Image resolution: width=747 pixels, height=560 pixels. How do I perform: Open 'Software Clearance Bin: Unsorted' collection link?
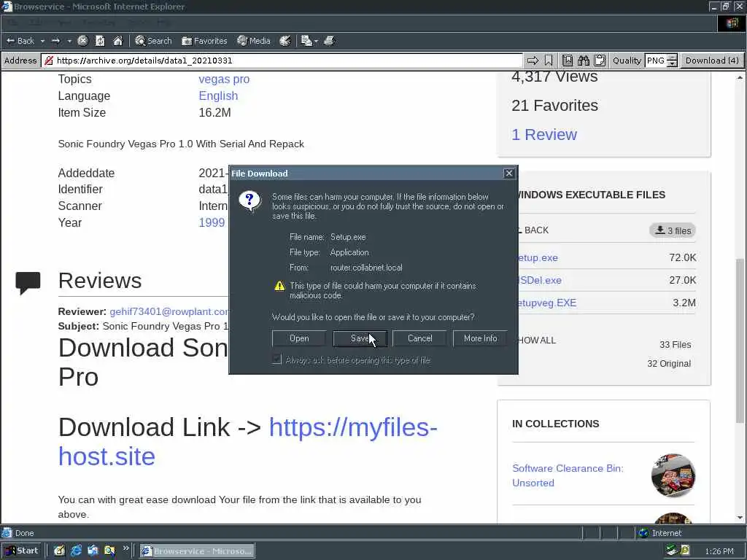568,475
